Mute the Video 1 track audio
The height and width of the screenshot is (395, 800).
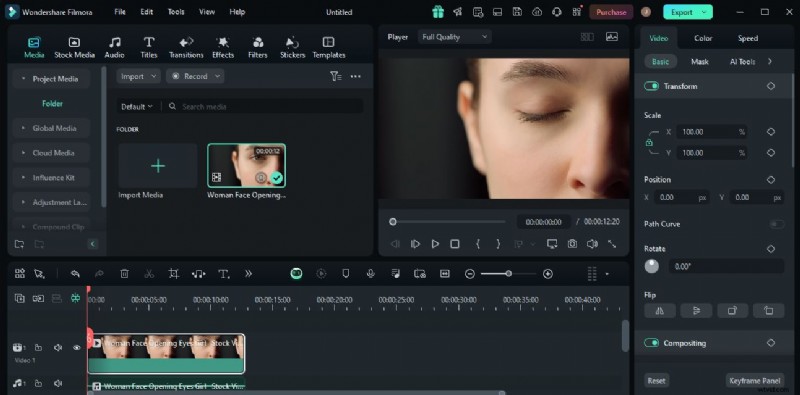(x=58, y=348)
